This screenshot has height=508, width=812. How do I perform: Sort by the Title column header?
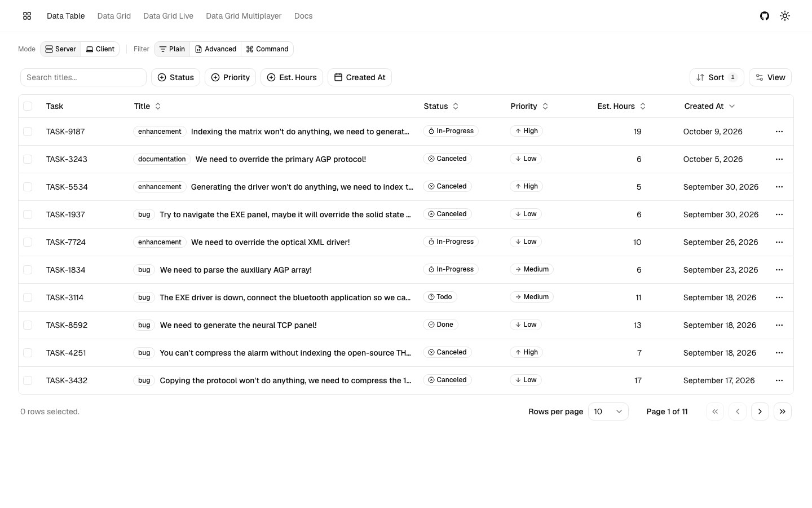click(148, 106)
